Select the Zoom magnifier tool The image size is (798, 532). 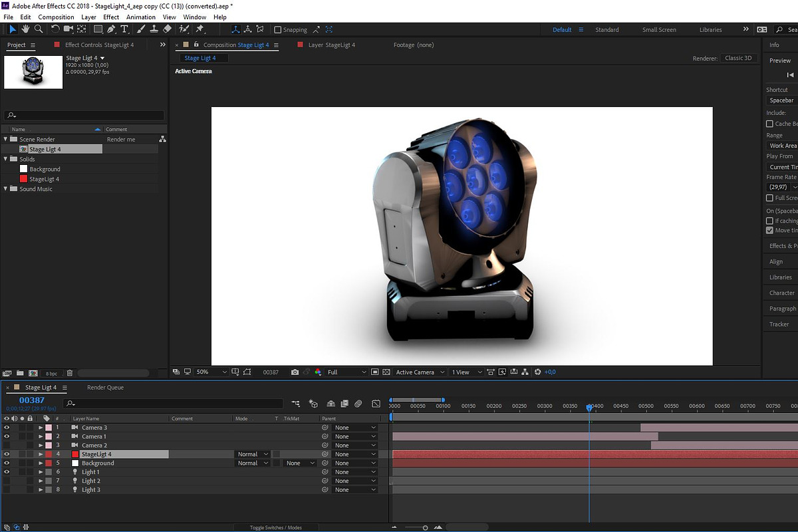(x=39, y=29)
